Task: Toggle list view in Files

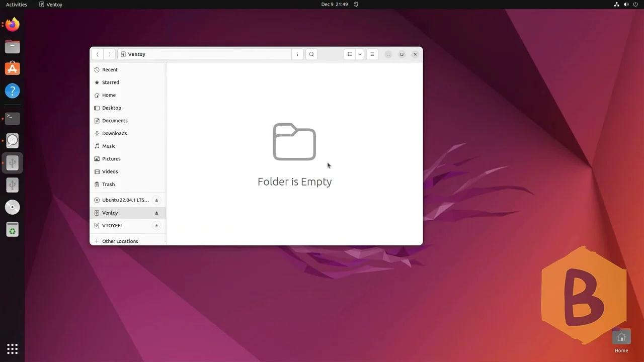Action: (x=350, y=54)
